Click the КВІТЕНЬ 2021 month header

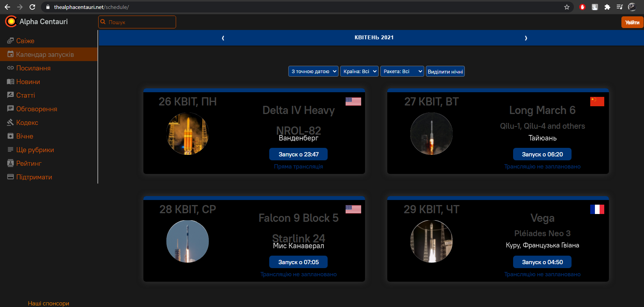pyautogui.click(x=374, y=38)
